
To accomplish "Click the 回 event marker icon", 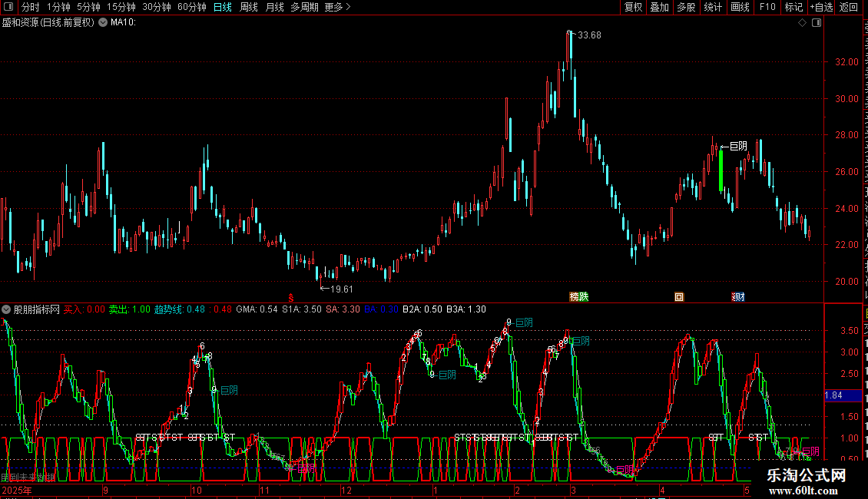I will (679, 297).
